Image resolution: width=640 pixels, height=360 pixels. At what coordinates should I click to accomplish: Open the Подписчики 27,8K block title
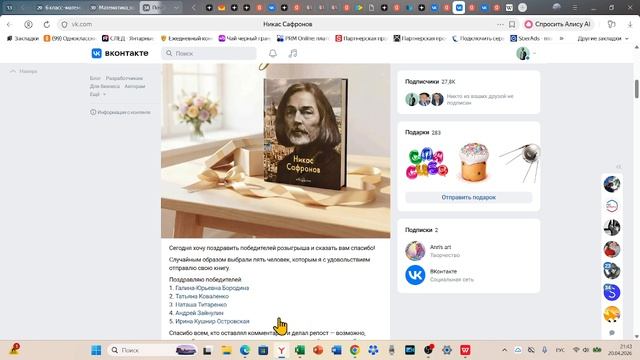(x=430, y=82)
